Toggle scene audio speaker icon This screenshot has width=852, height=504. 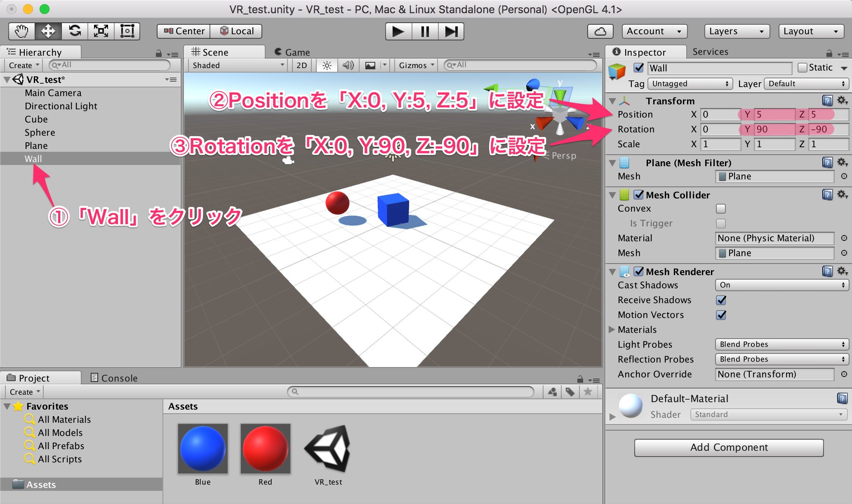[x=348, y=65]
